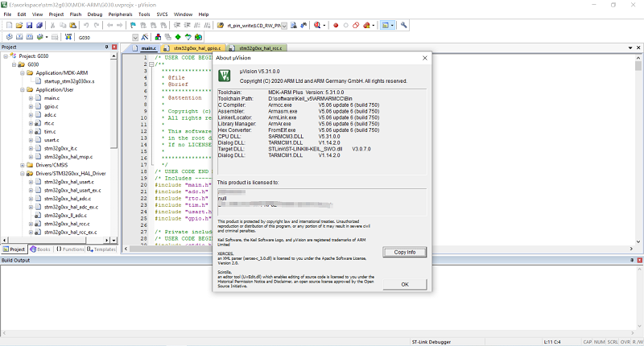Open Configuration via the wrench icon
Image resolution: width=644 pixels, height=346 pixels.
(404, 25)
